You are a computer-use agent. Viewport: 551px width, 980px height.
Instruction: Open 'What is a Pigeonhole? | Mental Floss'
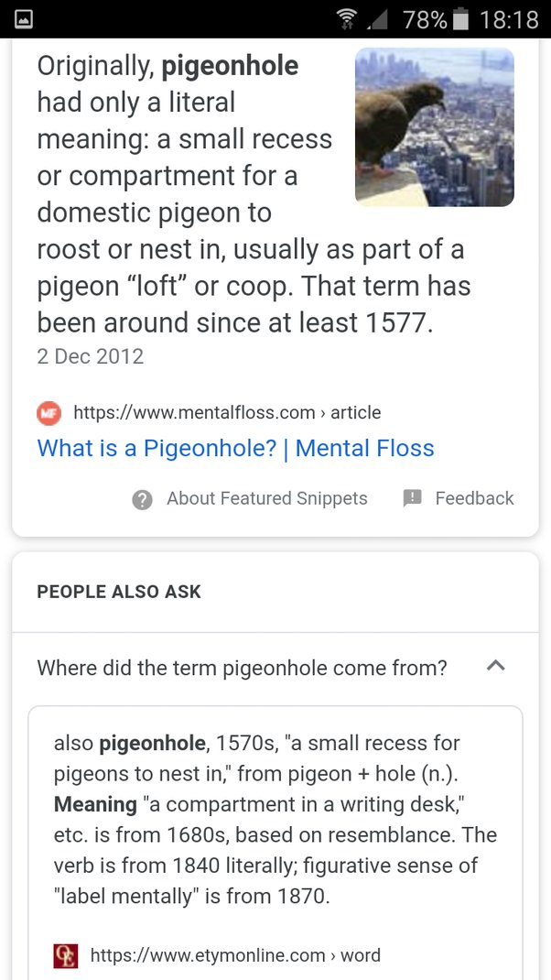pos(234,448)
